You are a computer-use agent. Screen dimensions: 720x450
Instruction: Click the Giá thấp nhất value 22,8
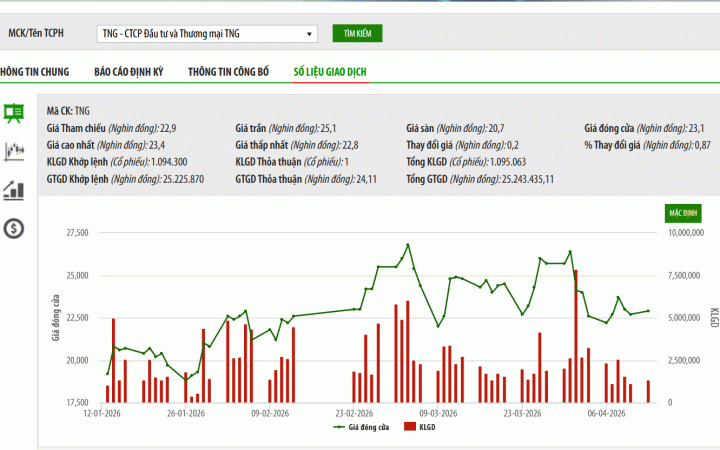click(x=350, y=145)
